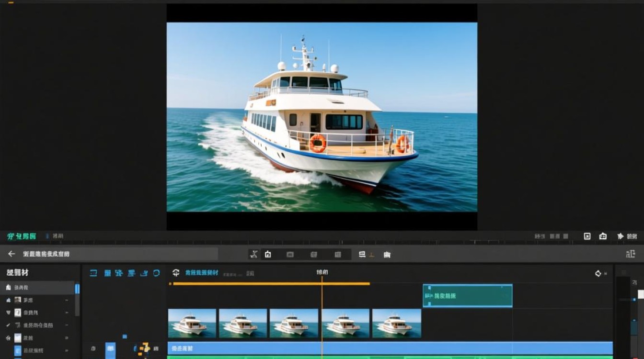The image size is (644, 359).
Task: Click the scissors cut icon in center toolbar
Action: coord(254,254)
